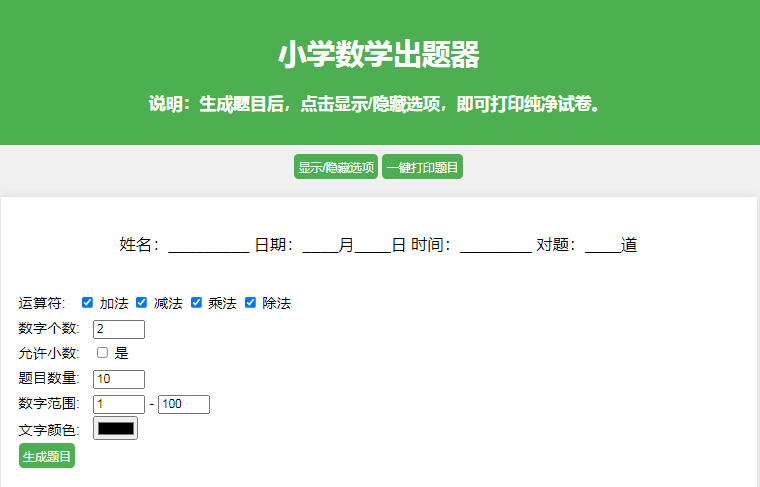Image resolution: width=760 pixels, height=487 pixels.
Task: Click the 除法 label text
Action: pyautogui.click(x=276, y=303)
